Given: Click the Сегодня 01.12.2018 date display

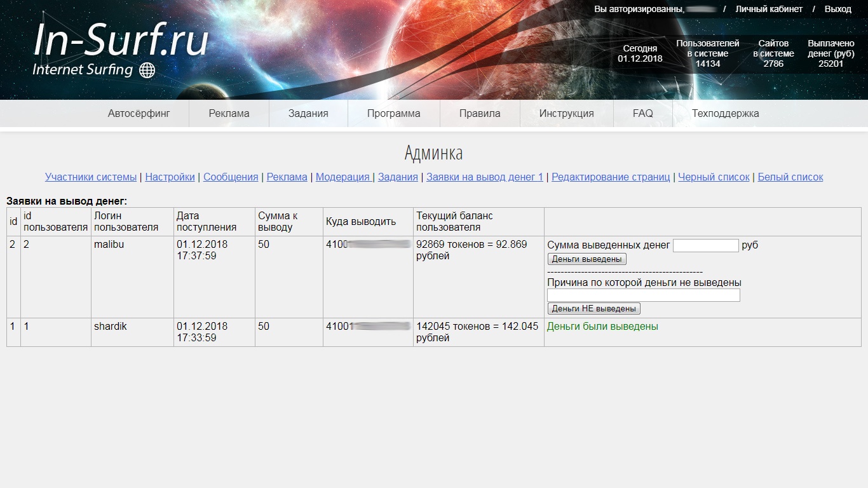Looking at the screenshot, I should (x=640, y=53).
